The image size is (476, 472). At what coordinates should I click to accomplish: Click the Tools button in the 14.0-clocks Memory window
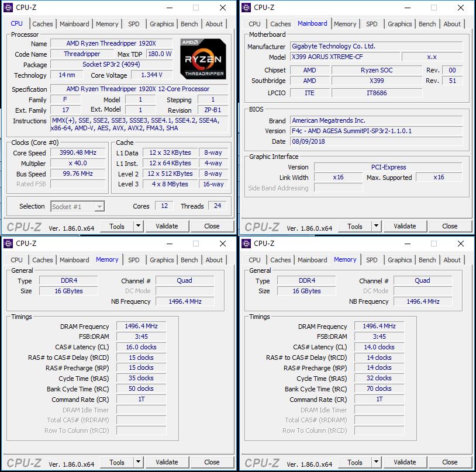pos(355,462)
